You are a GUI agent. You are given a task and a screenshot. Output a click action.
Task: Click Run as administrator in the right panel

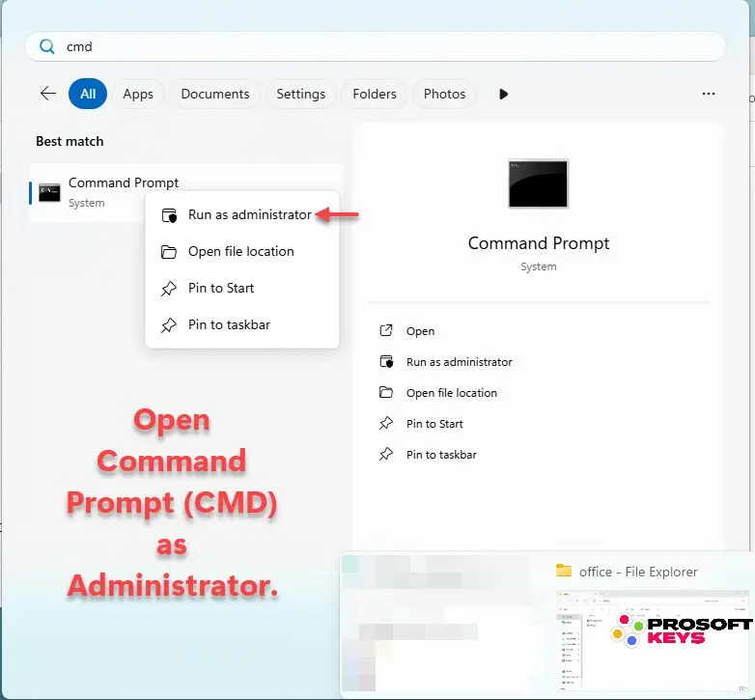459,362
